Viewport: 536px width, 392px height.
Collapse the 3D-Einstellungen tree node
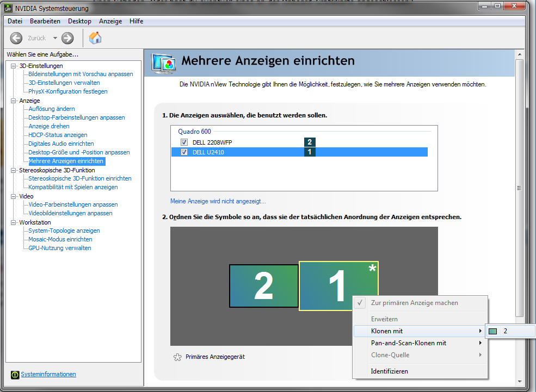point(13,66)
